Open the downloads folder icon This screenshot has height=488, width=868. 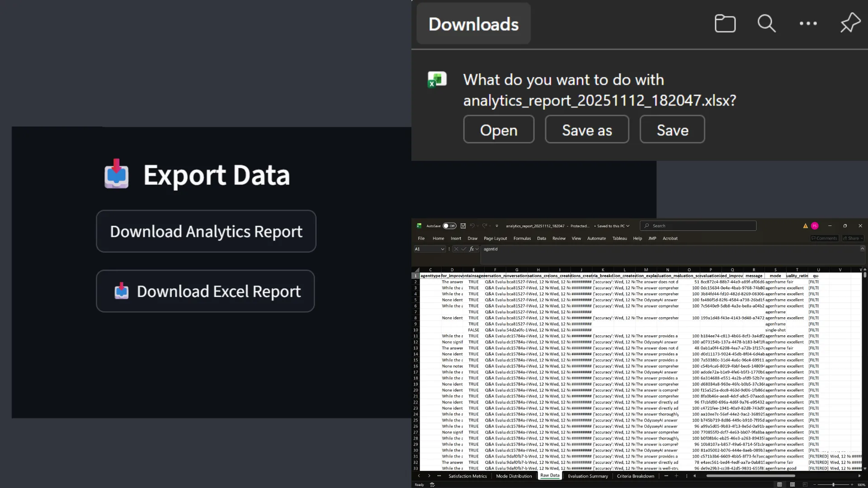pos(725,23)
